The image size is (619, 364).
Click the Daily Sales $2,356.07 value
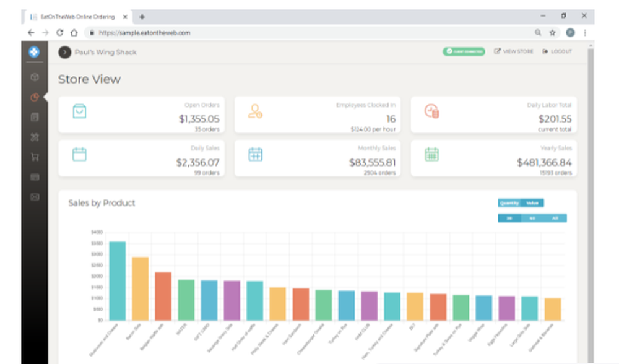click(x=197, y=162)
